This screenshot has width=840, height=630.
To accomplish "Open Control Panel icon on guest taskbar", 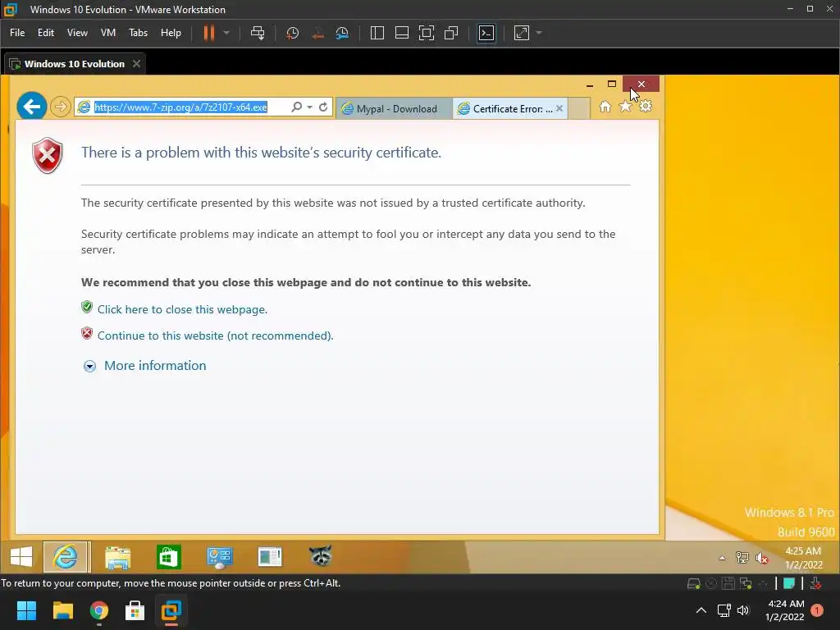I will tap(220, 557).
